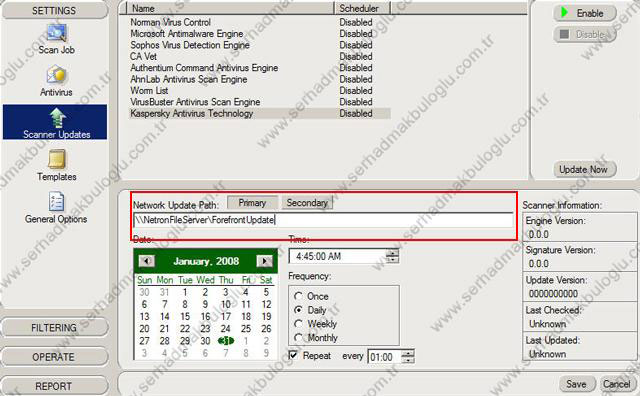Focus the Network Update Path field
640x396 pixels.
click(323, 220)
